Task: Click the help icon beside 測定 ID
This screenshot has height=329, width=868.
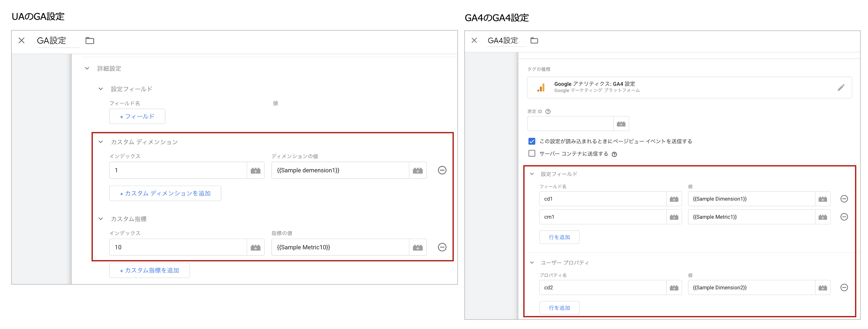Action: 548,112
